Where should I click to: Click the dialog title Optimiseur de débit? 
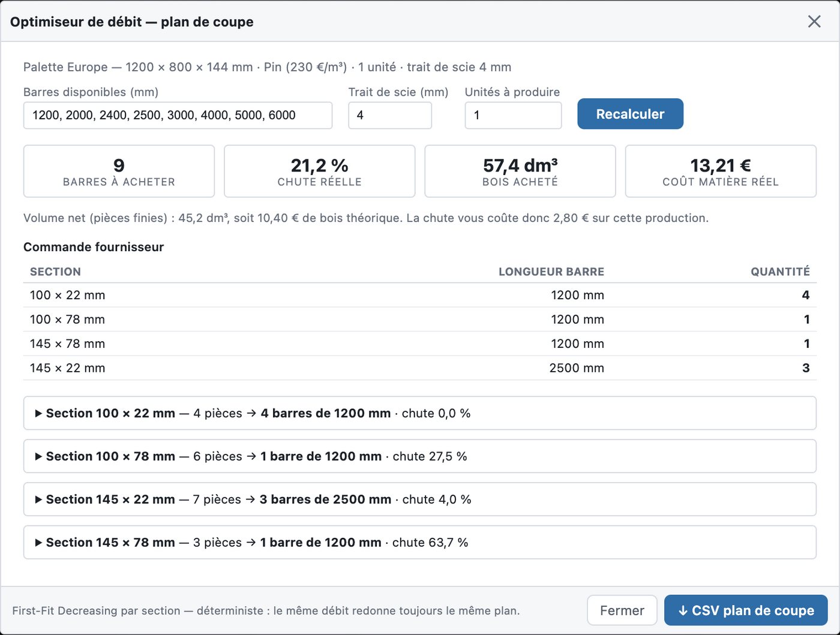pyautogui.click(x=132, y=22)
